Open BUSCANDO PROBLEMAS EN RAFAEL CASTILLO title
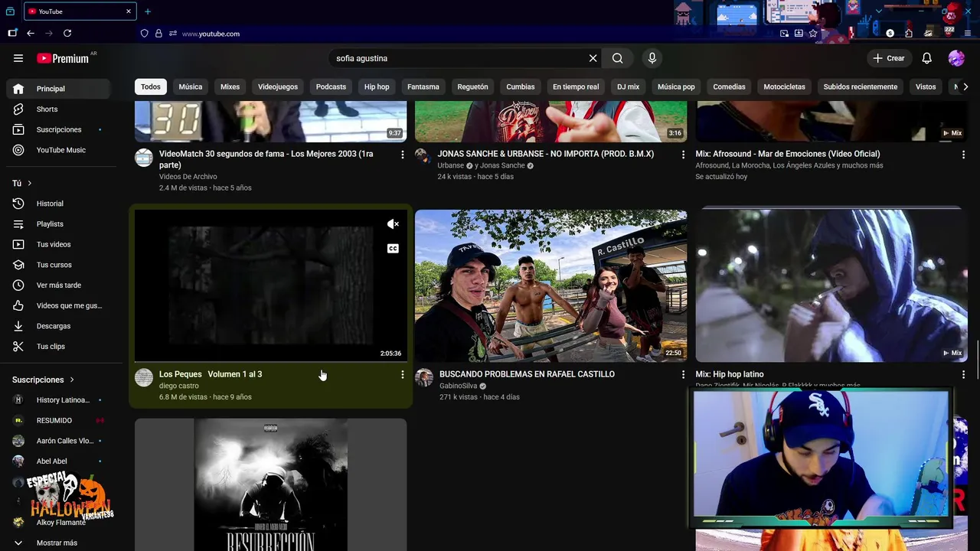 (527, 374)
